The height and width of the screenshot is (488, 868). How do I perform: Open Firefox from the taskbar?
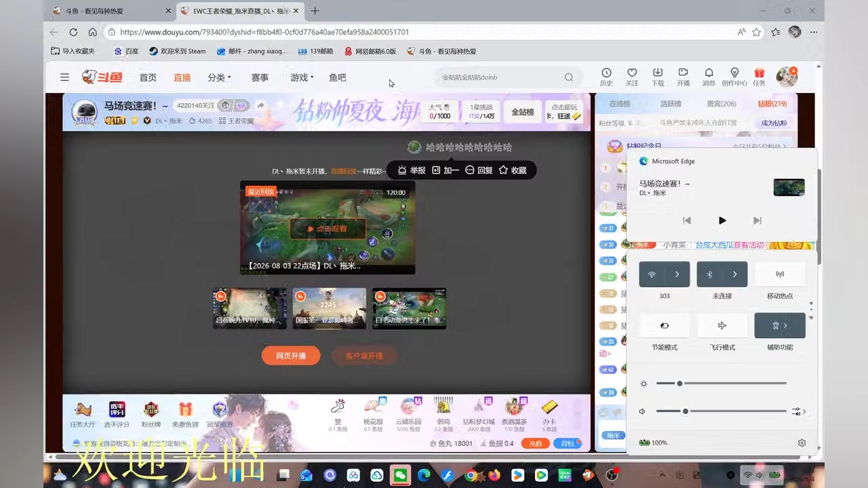494,475
